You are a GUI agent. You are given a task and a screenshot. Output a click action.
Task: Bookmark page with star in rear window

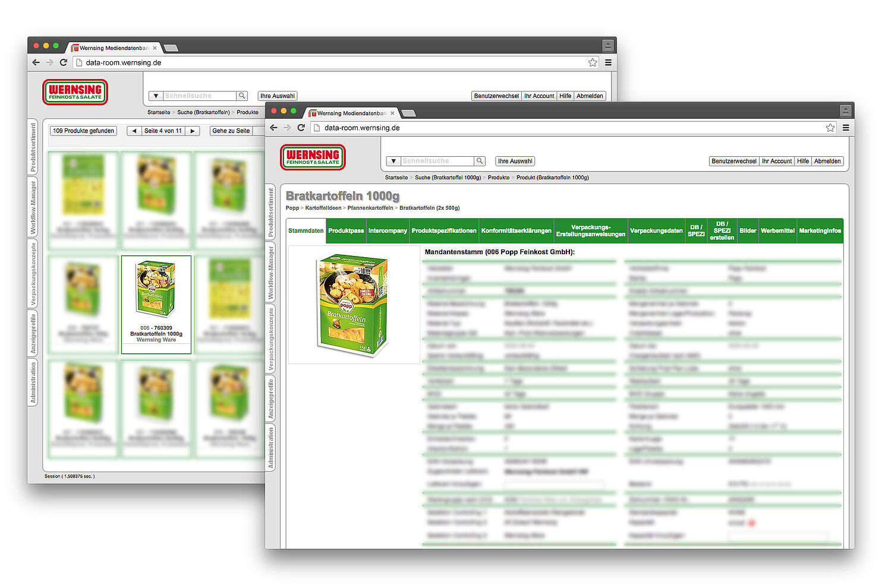click(593, 62)
